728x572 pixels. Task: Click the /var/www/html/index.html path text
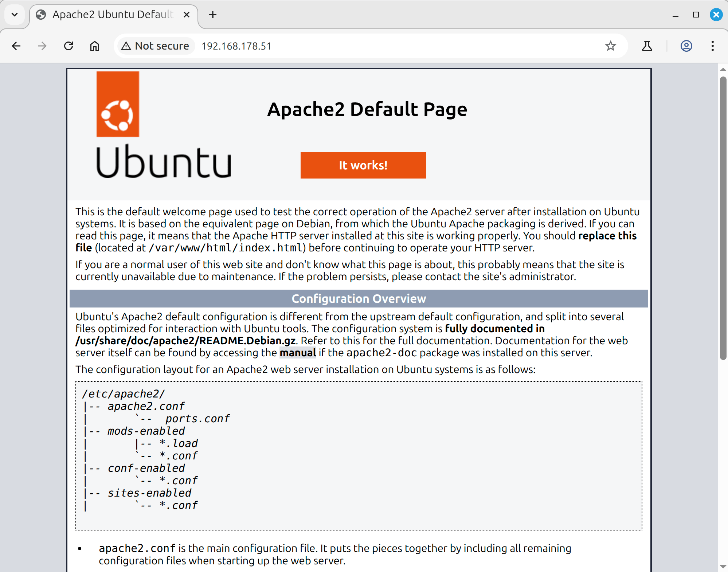pyautogui.click(x=225, y=248)
